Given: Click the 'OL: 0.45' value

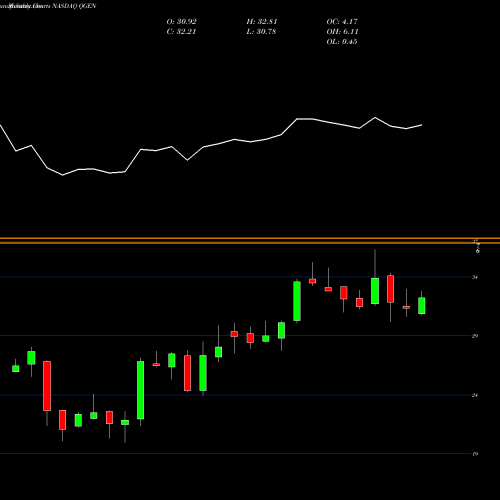Looking at the screenshot, I should coord(342,42).
